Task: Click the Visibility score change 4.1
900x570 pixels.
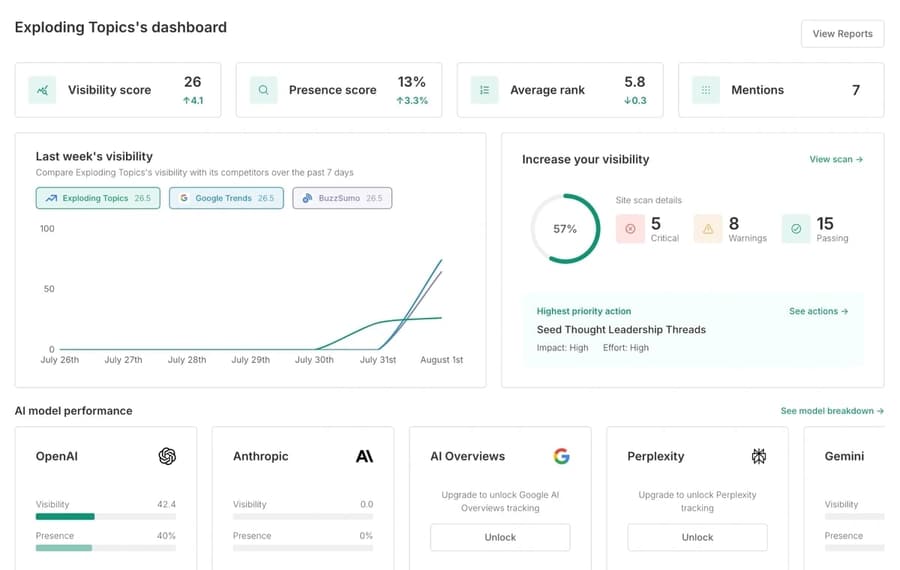Action: [x=193, y=100]
